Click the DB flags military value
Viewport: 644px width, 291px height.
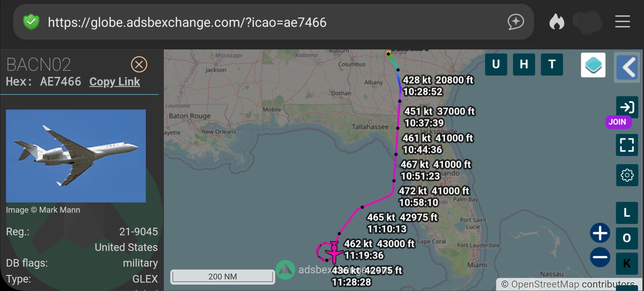(140, 263)
